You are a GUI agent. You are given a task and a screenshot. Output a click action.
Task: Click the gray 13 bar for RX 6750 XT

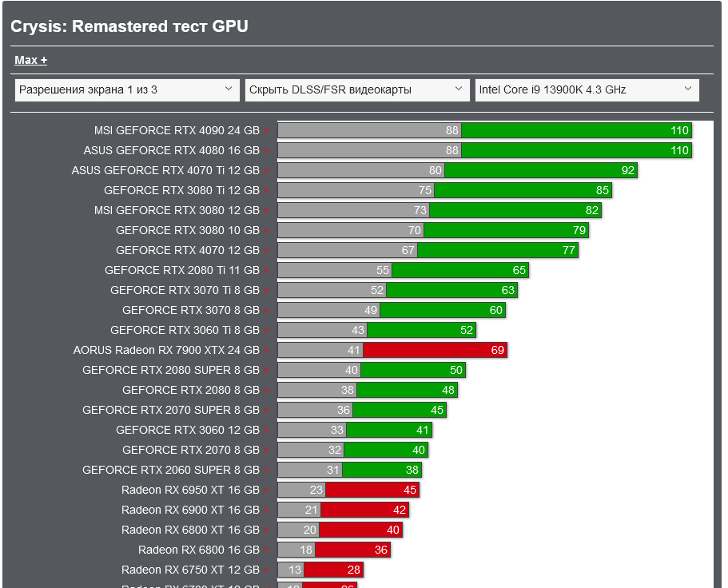point(291,570)
